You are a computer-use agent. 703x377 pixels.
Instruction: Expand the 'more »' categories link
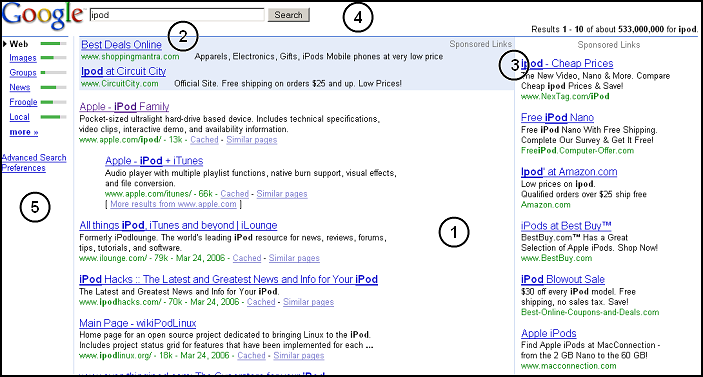point(24,132)
